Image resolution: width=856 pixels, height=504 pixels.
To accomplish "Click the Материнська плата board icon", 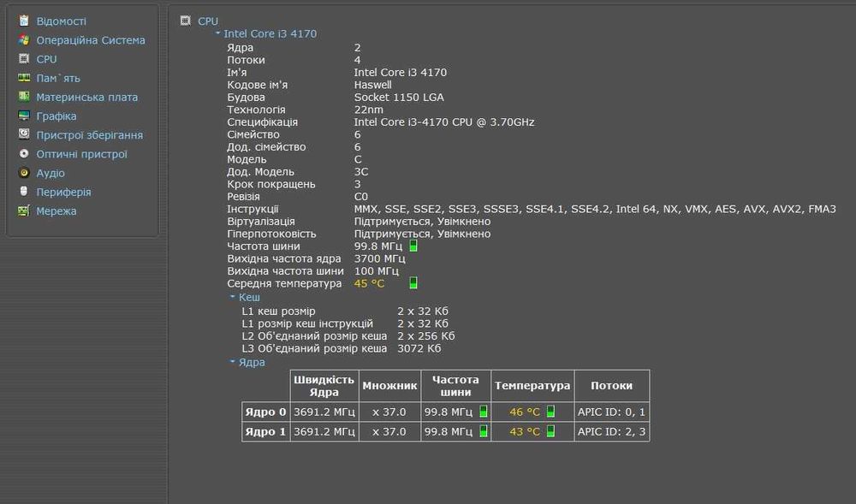I will click(x=23, y=97).
